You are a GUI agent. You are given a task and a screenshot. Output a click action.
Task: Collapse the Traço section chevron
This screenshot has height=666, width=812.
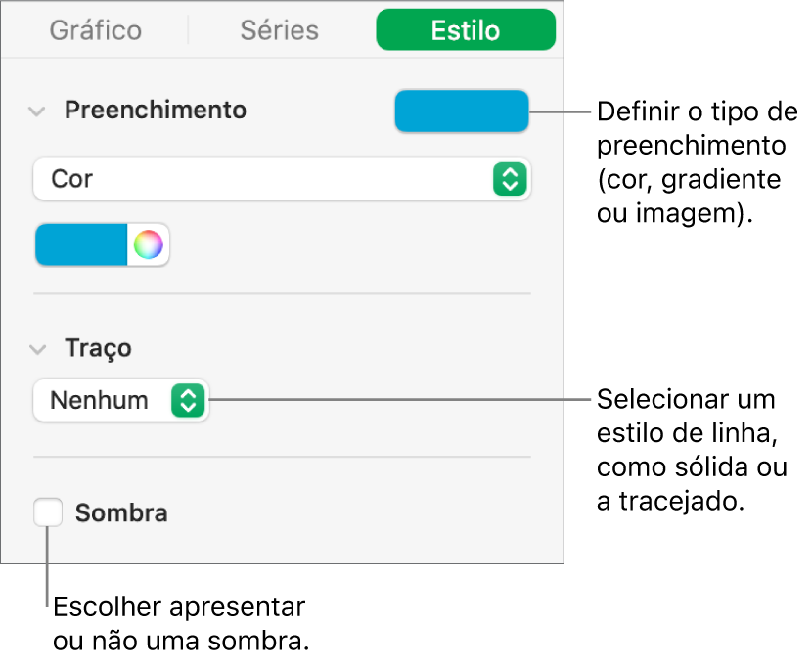coord(37,348)
